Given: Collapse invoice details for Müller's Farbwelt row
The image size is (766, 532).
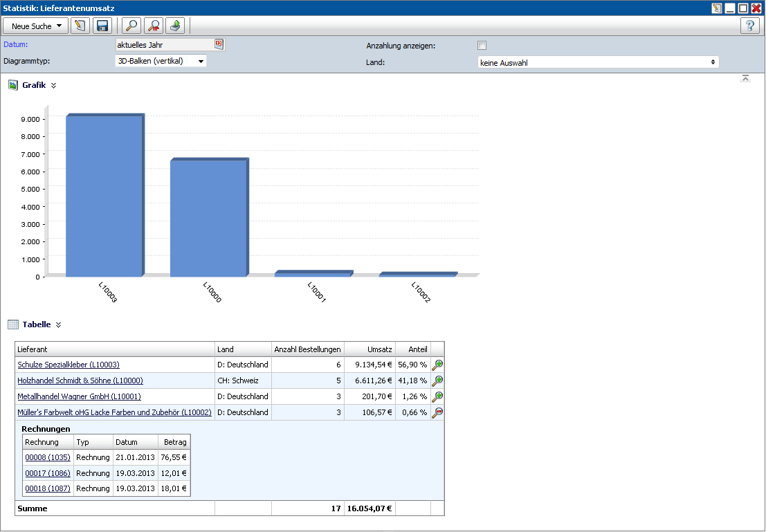Looking at the screenshot, I should coord(437,412).
